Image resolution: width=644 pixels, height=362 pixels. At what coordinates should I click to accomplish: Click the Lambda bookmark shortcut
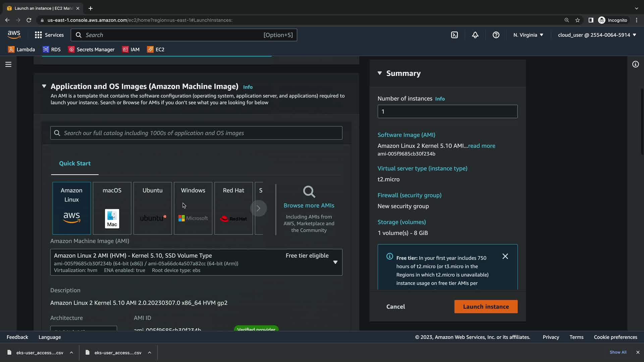coord(21,49)
